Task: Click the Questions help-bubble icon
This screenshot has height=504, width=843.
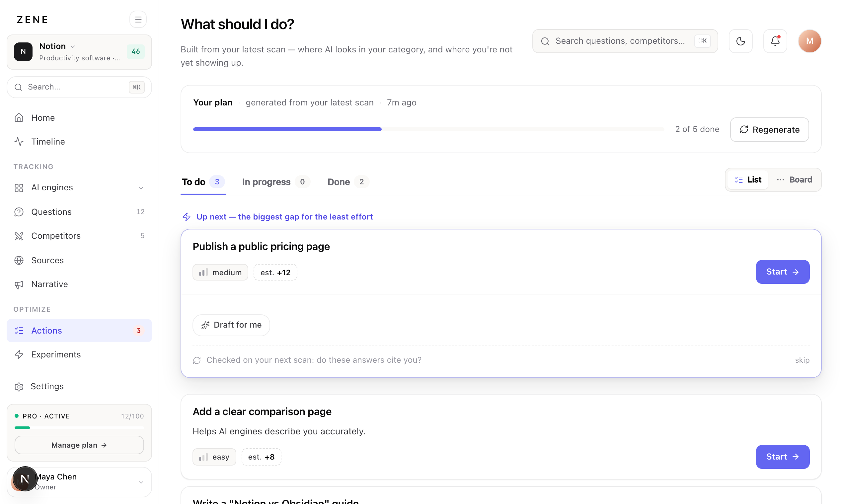Action: (19, 212)
